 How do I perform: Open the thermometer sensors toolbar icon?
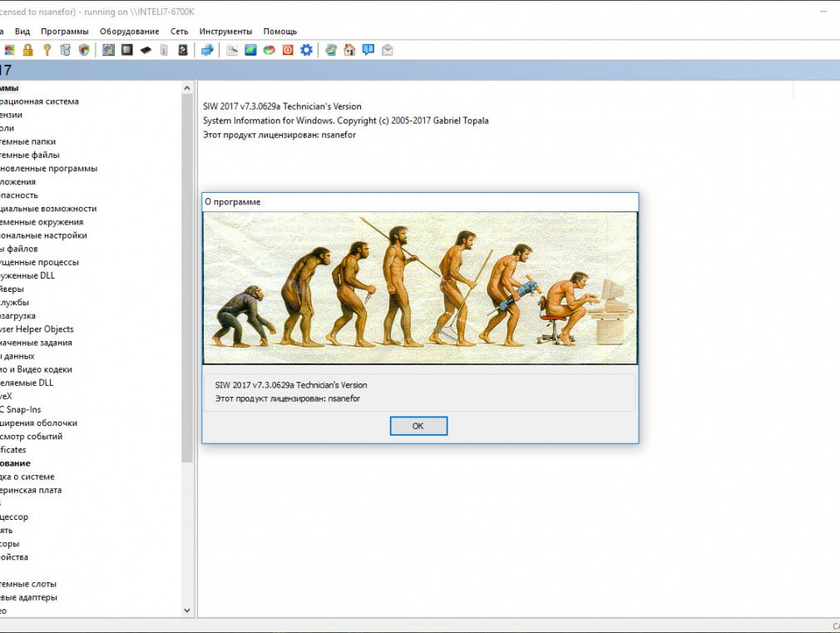tap(164, 51)
